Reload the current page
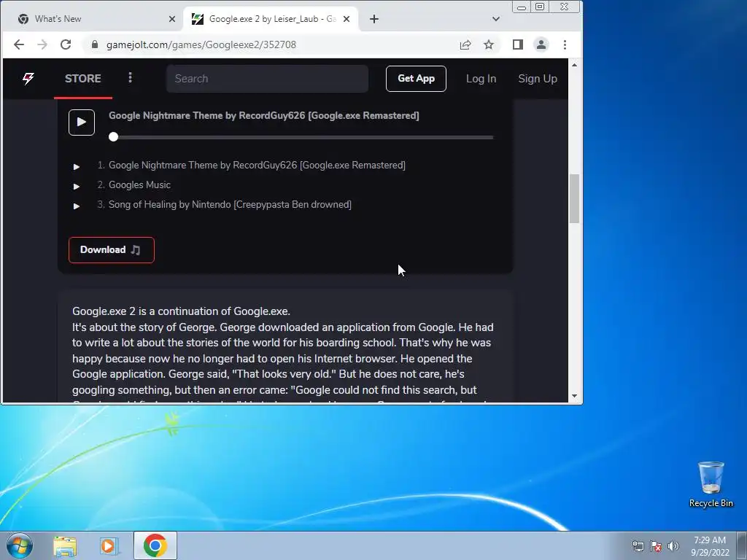The height and width of the screenshot is (560, 747). [x=66, y=44]
